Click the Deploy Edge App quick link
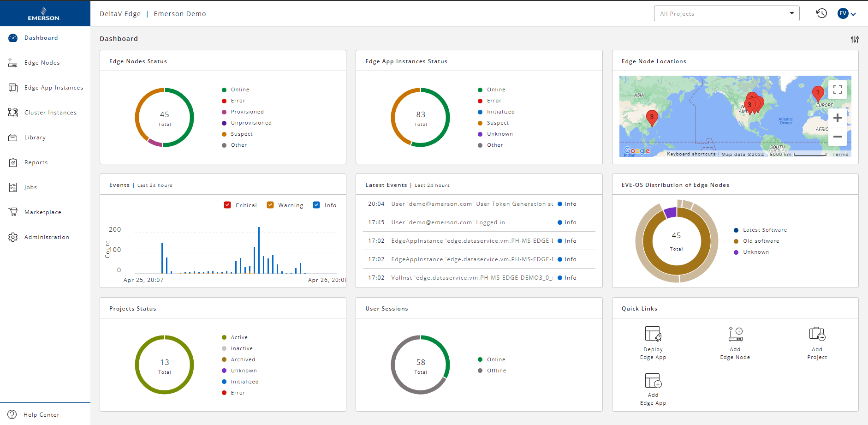 pyautogui.click(x=653, y=341)
